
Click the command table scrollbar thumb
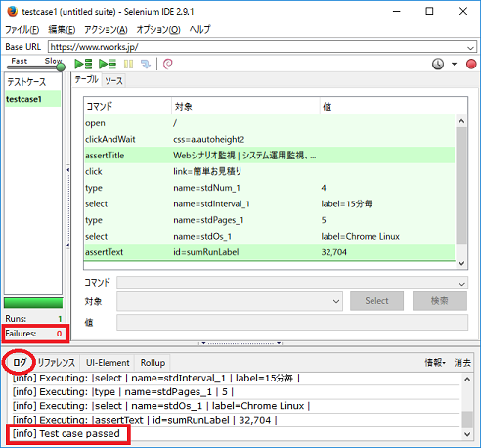tap(461, 185)
